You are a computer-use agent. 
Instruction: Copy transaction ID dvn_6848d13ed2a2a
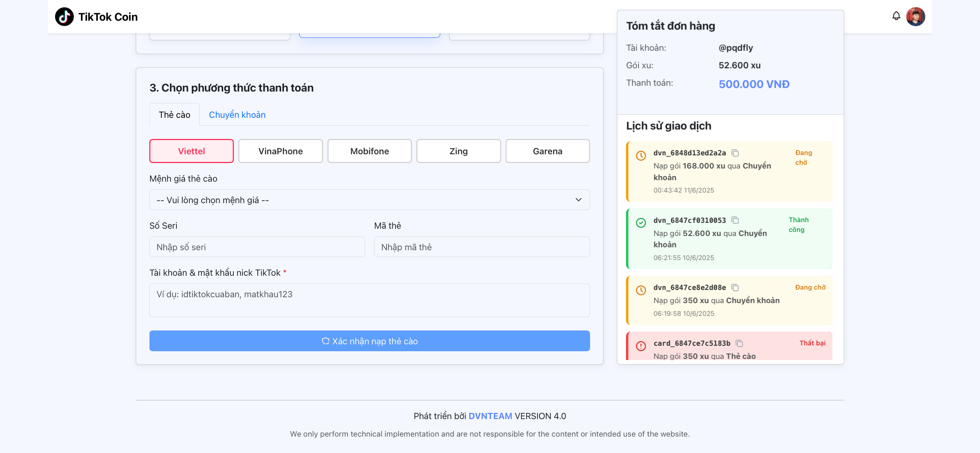(735, 153)
